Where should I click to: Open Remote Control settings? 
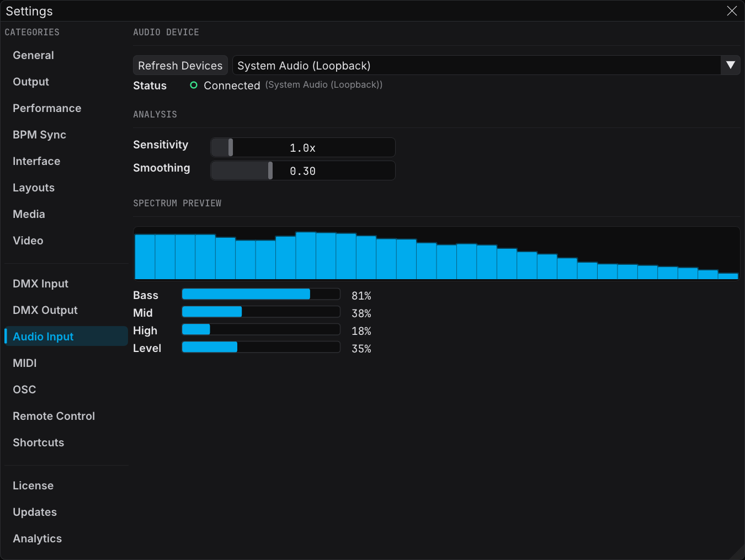click(66, 416)
